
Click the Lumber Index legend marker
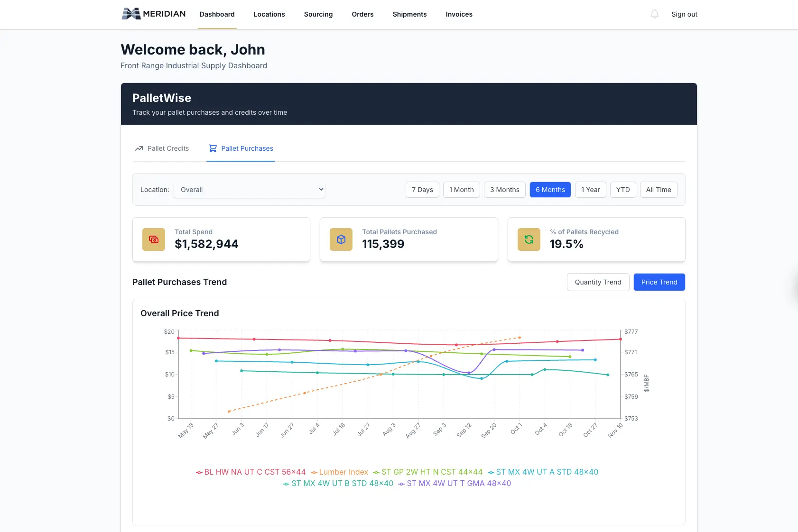[x=314, y=472]
